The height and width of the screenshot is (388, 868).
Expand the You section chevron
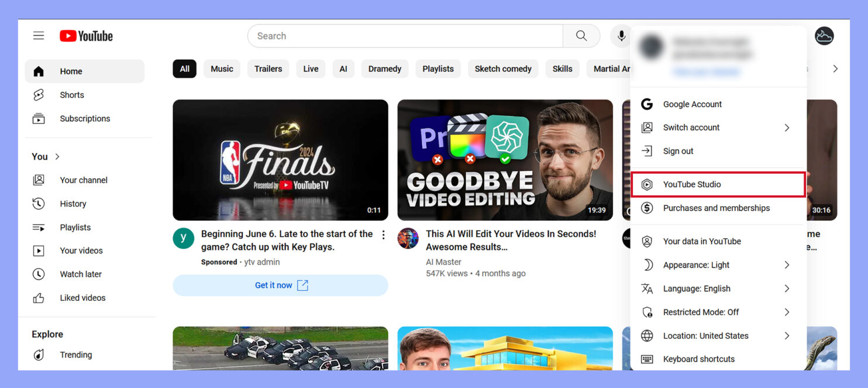[57, 156]
